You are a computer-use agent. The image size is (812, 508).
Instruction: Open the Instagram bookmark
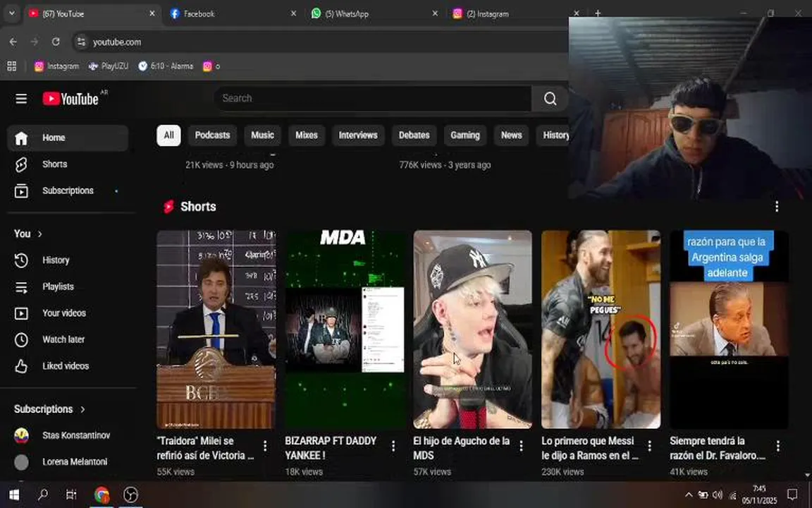56,66
